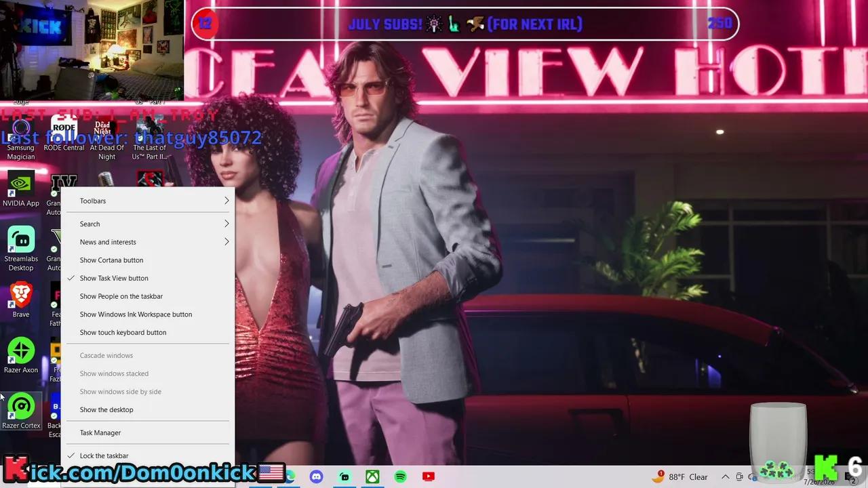Select the Razer Axon desktop icon
The image size is (868, 488).
click(21, 356)
